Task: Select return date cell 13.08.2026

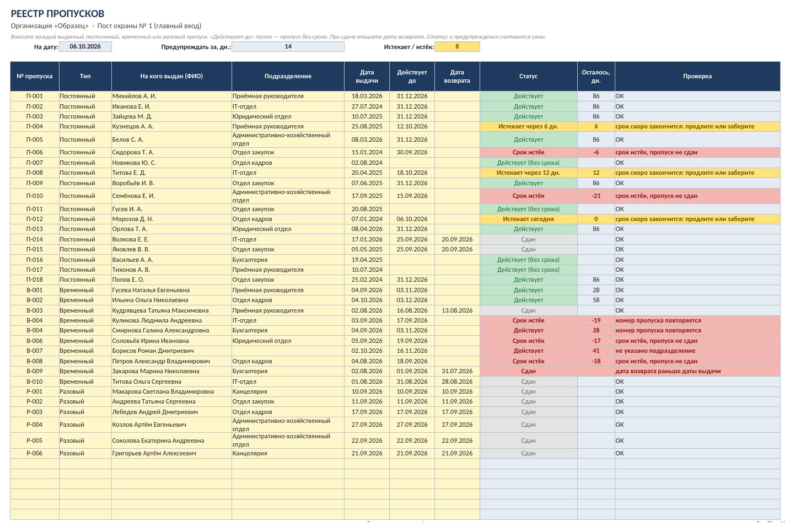Action: (457, 311)
